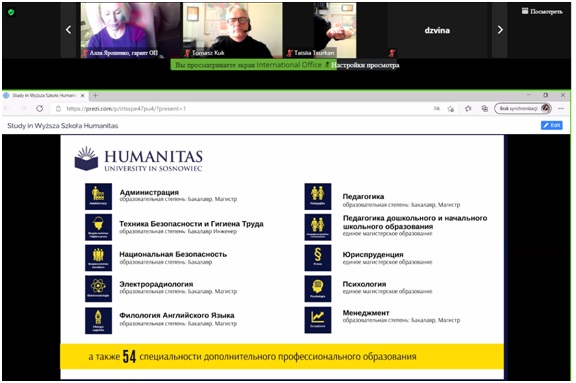Select dzvina participant tile
This screenshot has width=576, height=383.
(437, 30)
